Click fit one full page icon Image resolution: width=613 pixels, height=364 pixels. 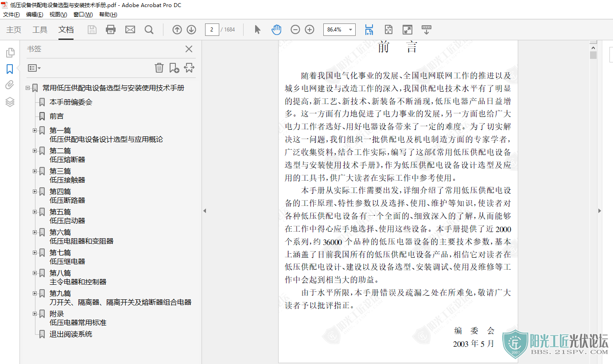[x=388, y=30]
